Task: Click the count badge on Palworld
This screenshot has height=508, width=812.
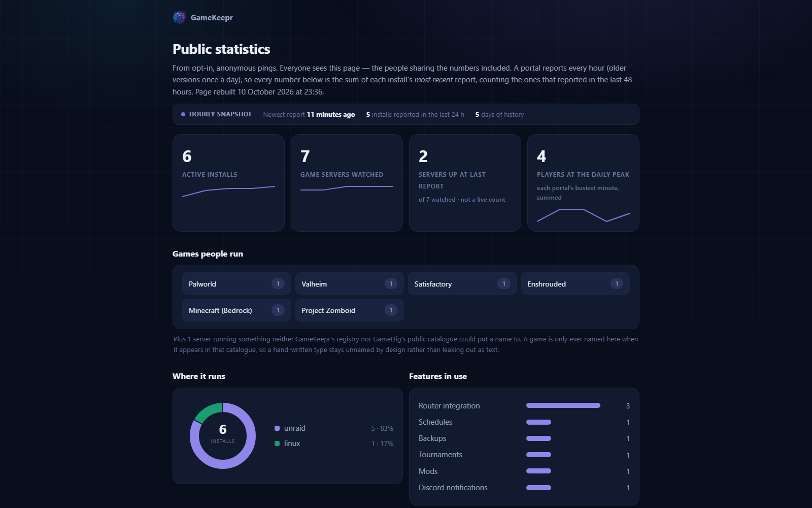Action: [278, 283]
